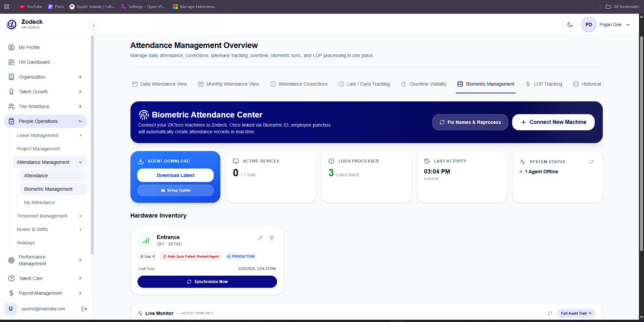
Task: Click Synchronize Now button
Action: click(207, 282)
